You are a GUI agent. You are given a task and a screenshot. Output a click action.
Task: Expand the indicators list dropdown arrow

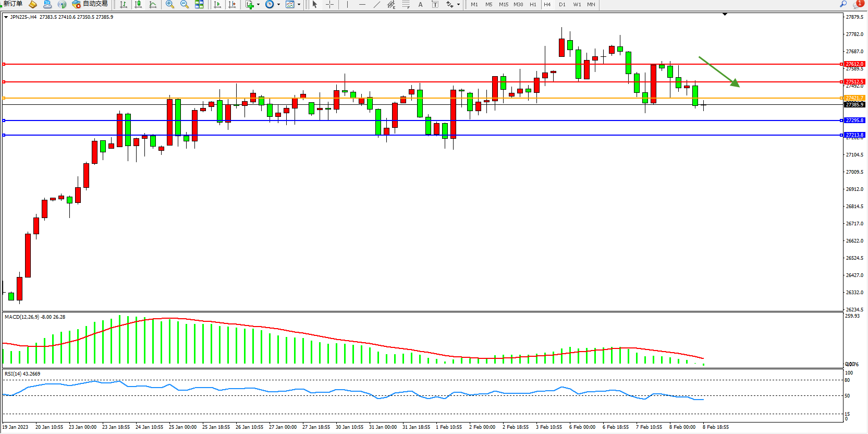(x=259, y=5)
